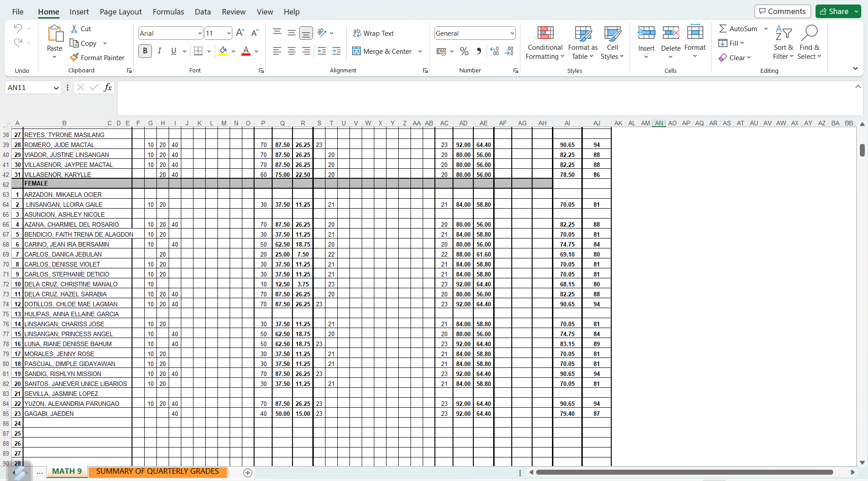The image size is (868, 481).
Task: Decrease font size with the smaller A icon
Action: point(255,33)
